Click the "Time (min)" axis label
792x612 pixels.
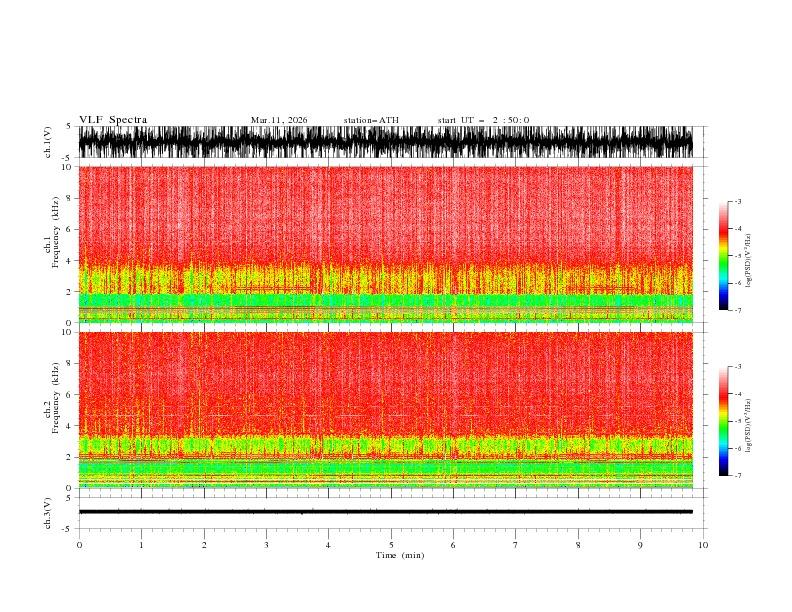(x=400, y=555)
